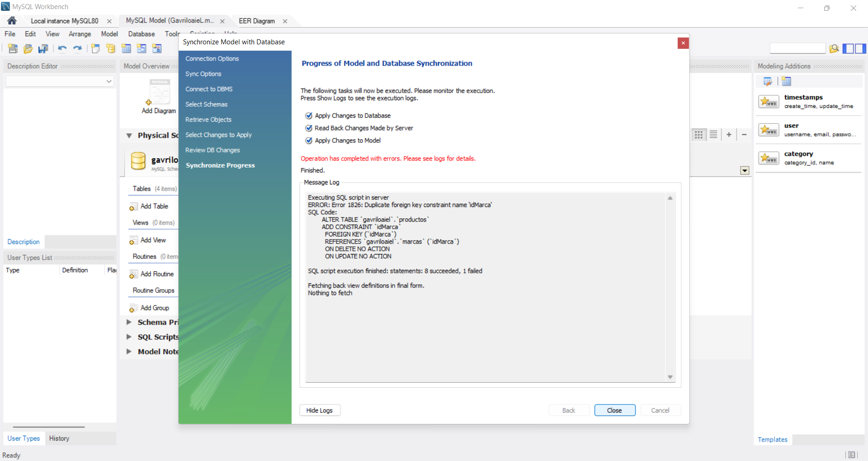Image resolution: width=868 pixels, height=461 pixels.
Task: Switch schema objects to large icon view
Action: pos(699,135)
